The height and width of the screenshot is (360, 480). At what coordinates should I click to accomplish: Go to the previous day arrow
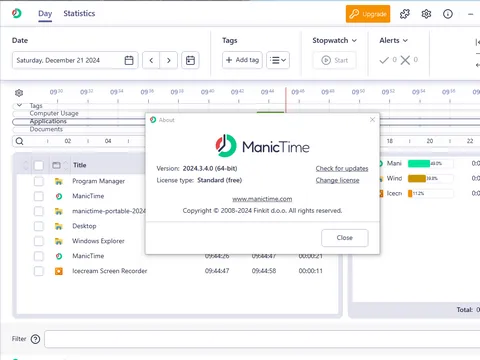tap(151, 60)
